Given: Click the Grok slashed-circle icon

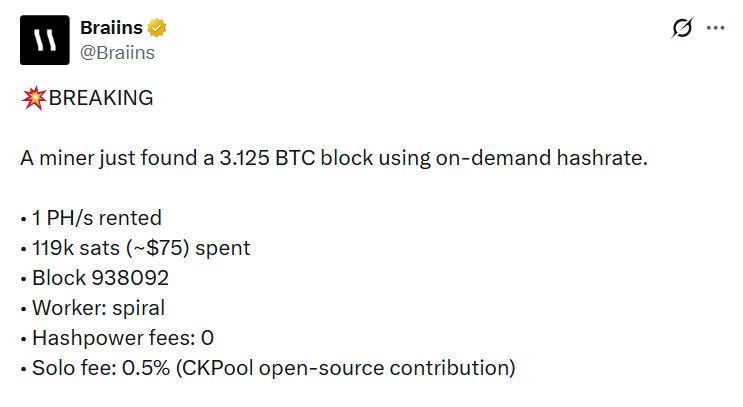Looking at the screenshot, I should [682, 29].
